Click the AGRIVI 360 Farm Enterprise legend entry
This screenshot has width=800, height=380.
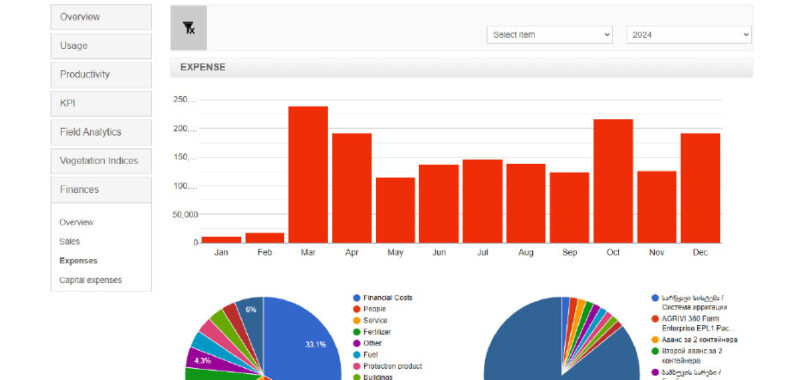pyautogui.click(x=693, y=323)
